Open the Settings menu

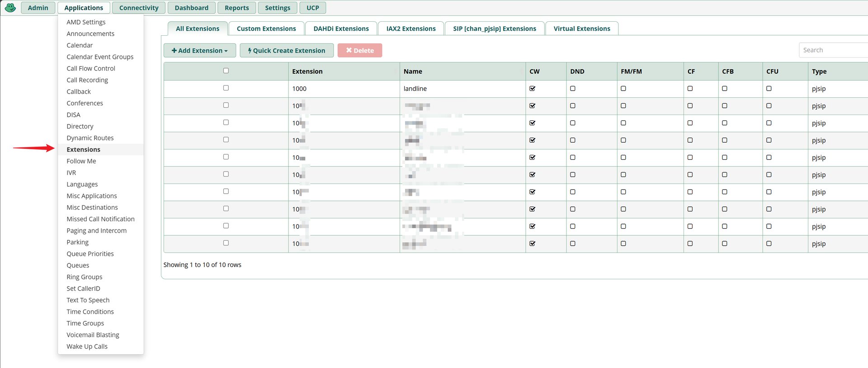tap(278, 8)
